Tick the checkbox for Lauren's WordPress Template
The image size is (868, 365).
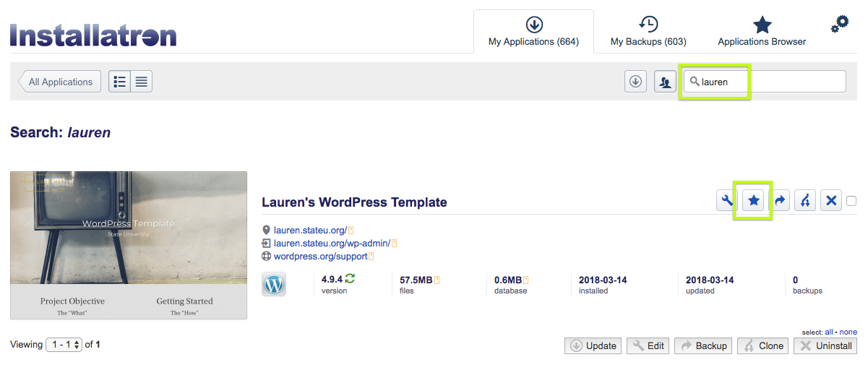pos(851,201)
